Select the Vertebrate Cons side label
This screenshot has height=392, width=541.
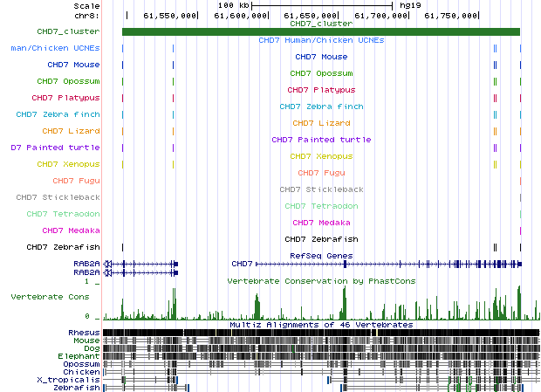(50, 297)
